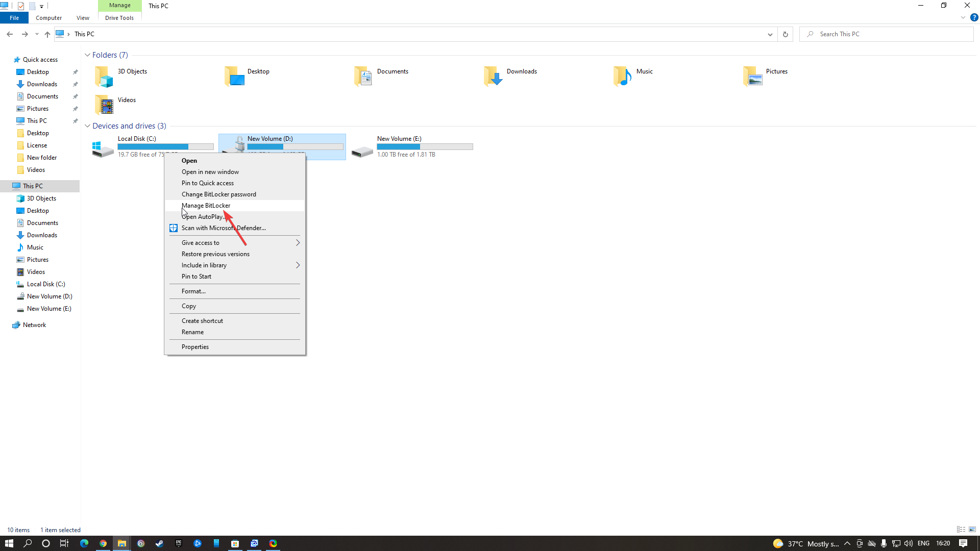The image size is (980, 551).
Task: Click the Up navigation arrow
Action: [x=47, y=34]
